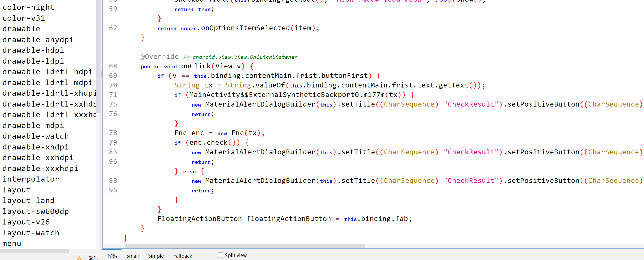Switch to the 代码 tab

[x=112, y=256]
